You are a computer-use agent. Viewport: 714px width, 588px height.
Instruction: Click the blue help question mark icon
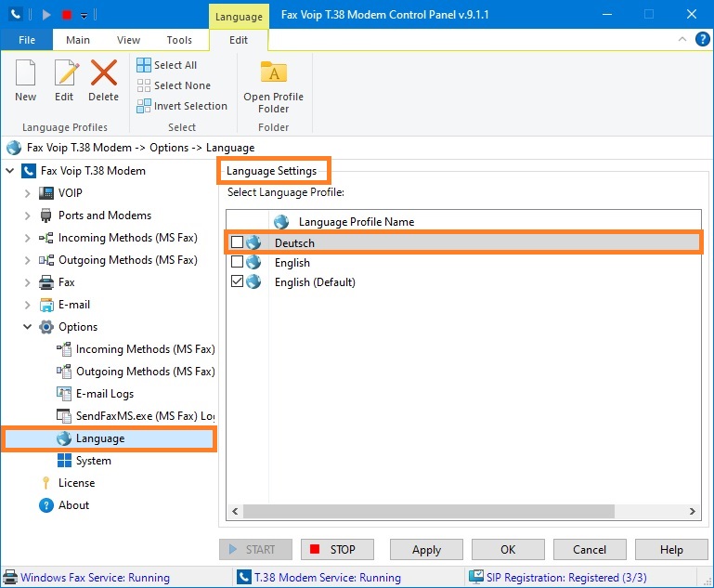(703, 39)
